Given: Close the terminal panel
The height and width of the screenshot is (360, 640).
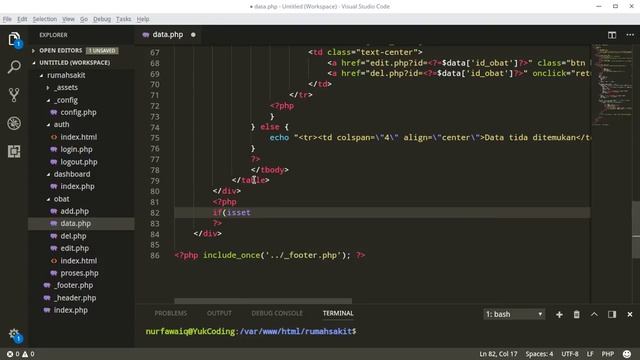Looking at the screenshot, I should 630,314.
